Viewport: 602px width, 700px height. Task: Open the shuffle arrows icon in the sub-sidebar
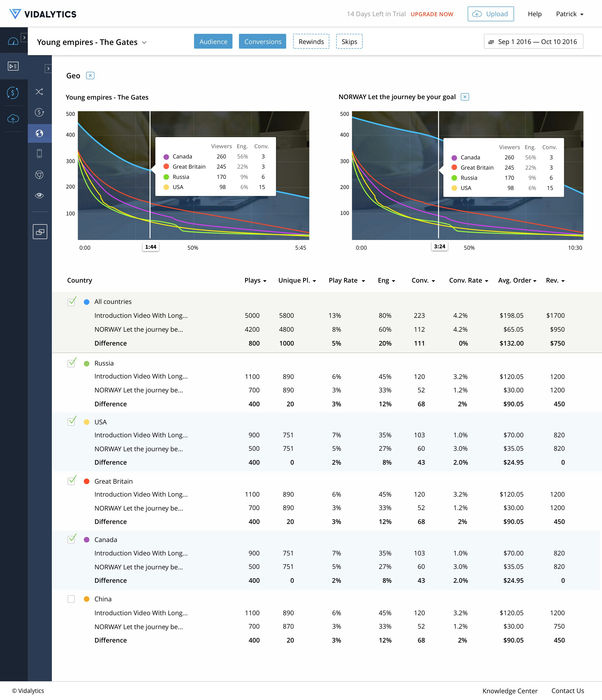[40, 92]
